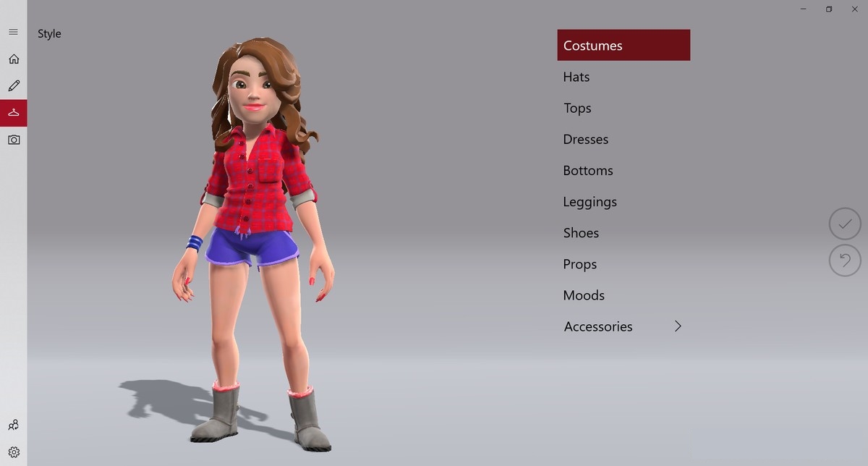Viewport: 868px width, 466px height.
Task: Open the Props category
Action: coord(579,264)
